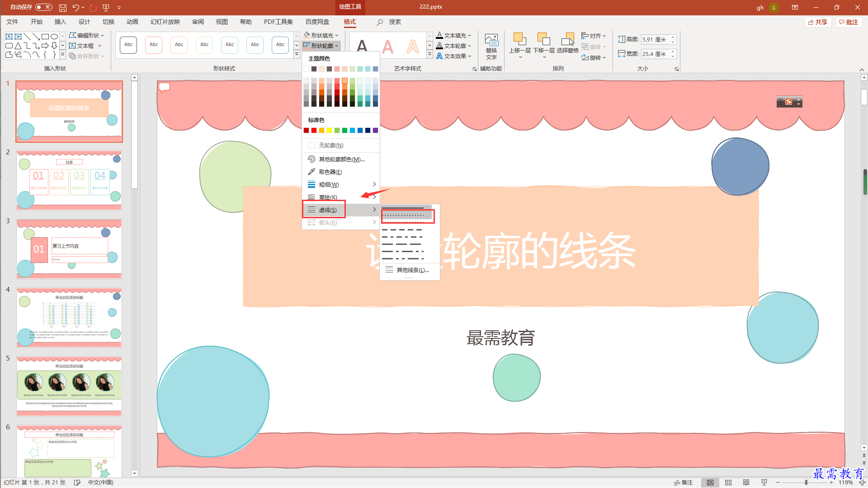Expand the shape styles gallery

point(297,55)
